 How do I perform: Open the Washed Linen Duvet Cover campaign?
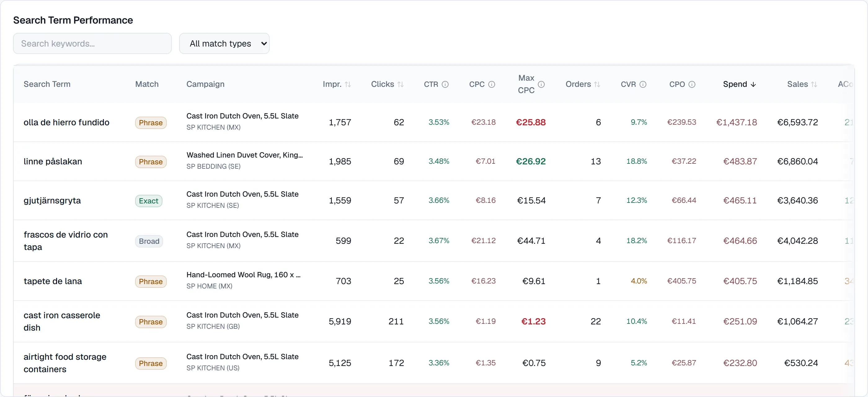tap(245, 155)
